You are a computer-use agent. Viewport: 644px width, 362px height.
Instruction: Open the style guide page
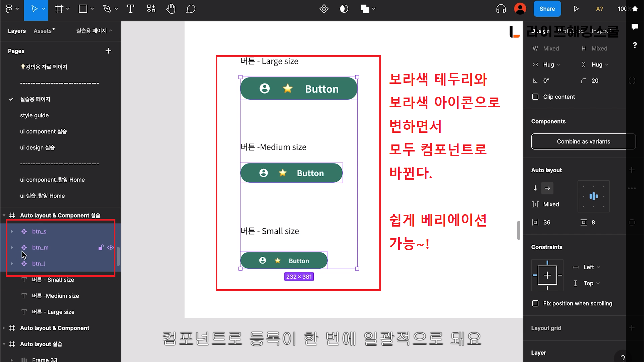34,115
